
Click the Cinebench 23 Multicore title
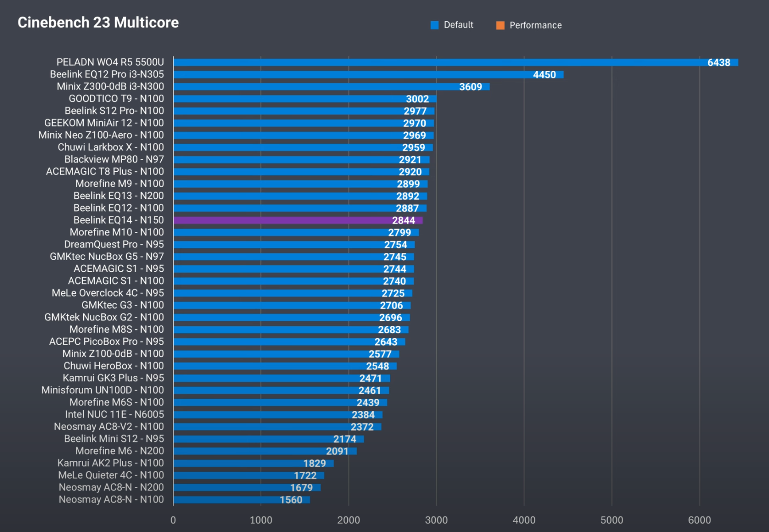98,23
